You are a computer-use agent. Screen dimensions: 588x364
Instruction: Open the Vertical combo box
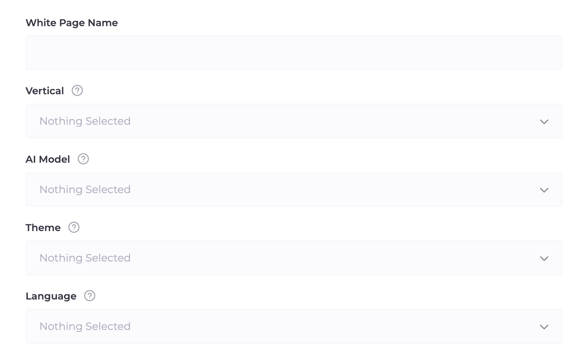[x=294, y=121]
